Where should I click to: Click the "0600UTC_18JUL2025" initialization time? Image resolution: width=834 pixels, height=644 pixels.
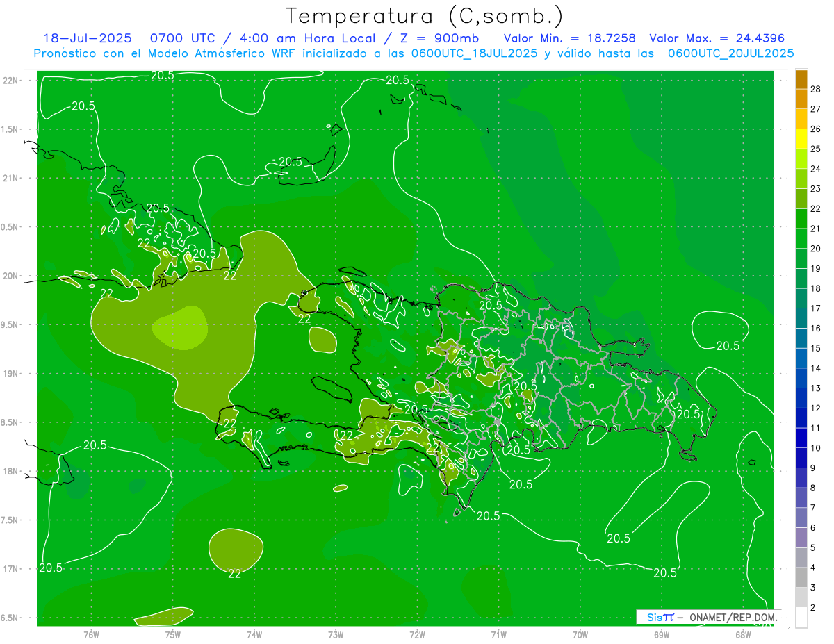(474, 53)
